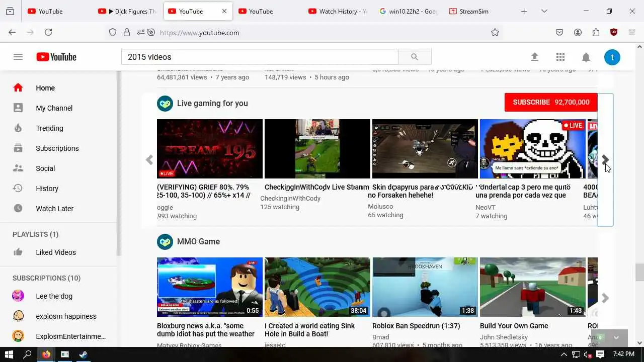The height and width of the screenshot is (362, 644).
Task: Open the list all tabs chevron
Action: click(544, 11)
